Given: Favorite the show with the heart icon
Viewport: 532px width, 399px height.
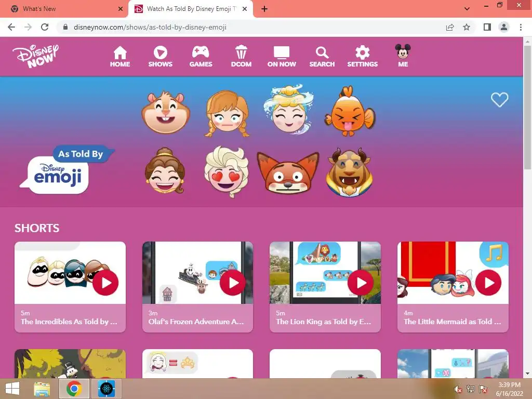Looking at the screenshot, I should 499,100.
